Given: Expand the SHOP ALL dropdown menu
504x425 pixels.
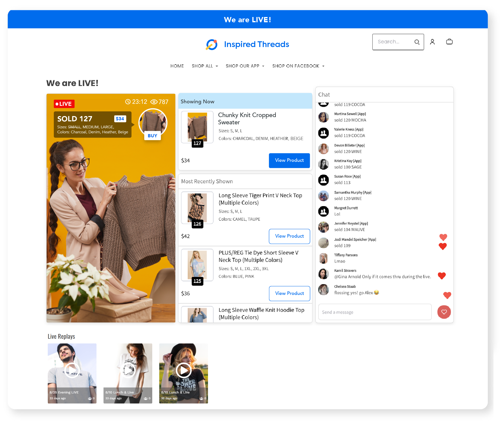Looking at the screenshot, I should point(205,66).
